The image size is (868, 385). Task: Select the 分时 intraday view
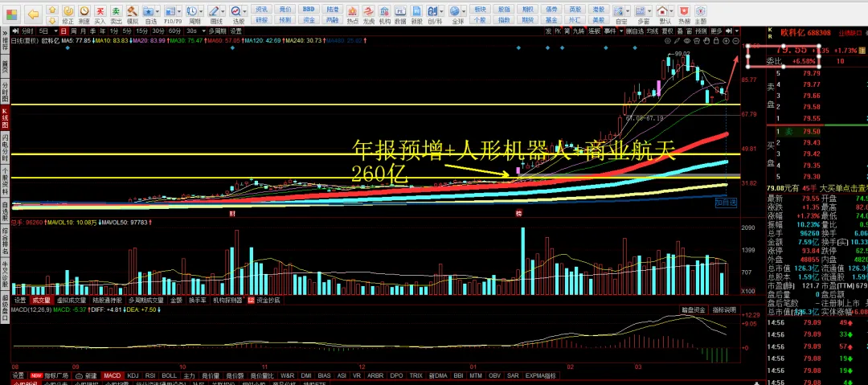(x=27, y=31)
